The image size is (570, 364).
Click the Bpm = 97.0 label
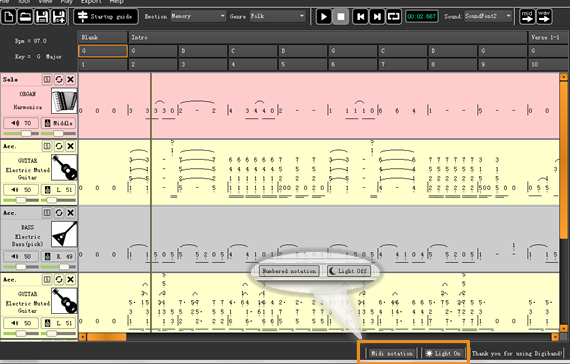31,41
